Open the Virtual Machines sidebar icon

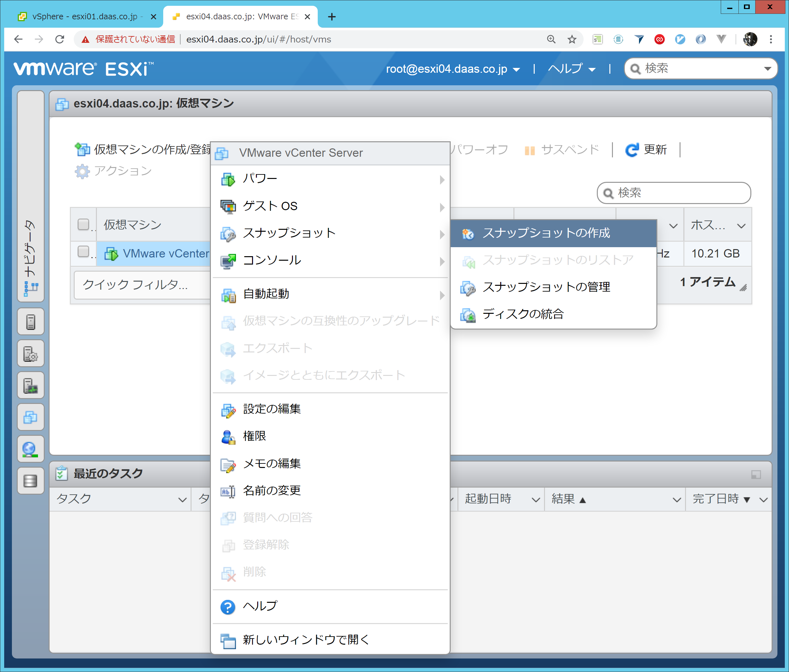(x=31, y=418)
